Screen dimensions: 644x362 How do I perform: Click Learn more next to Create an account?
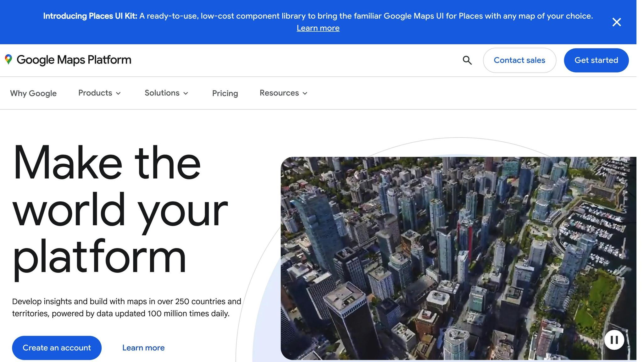click(x=143, y=348)
